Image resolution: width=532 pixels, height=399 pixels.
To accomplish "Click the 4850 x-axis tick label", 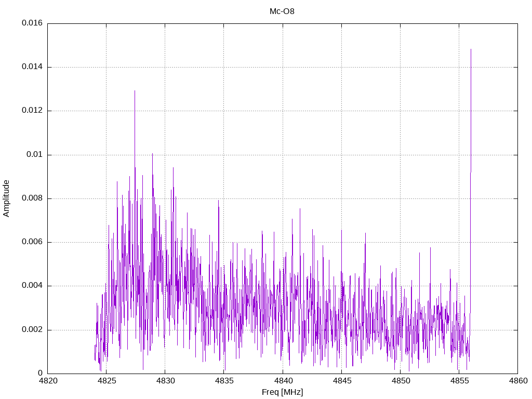I will coord(401,381).
